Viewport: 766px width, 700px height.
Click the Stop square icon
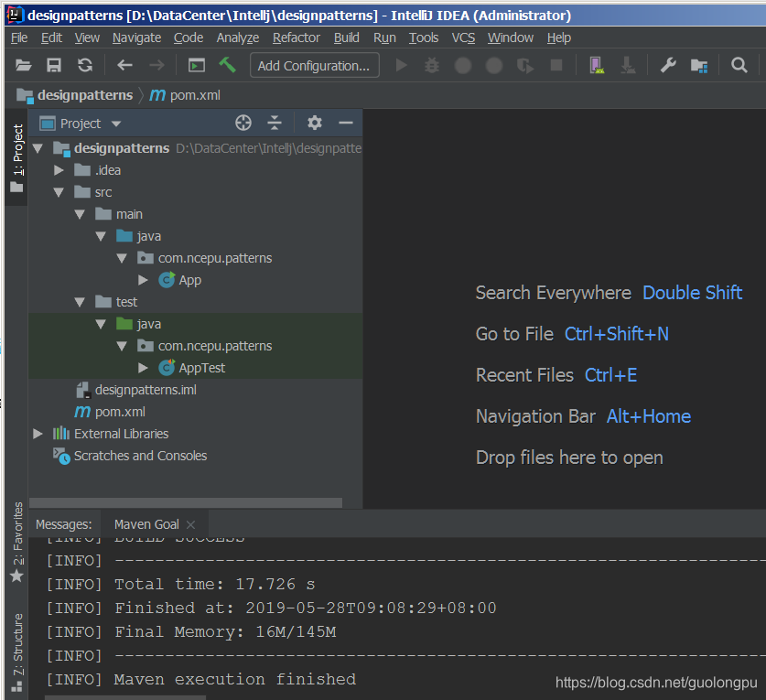click(x=556, y=65)
